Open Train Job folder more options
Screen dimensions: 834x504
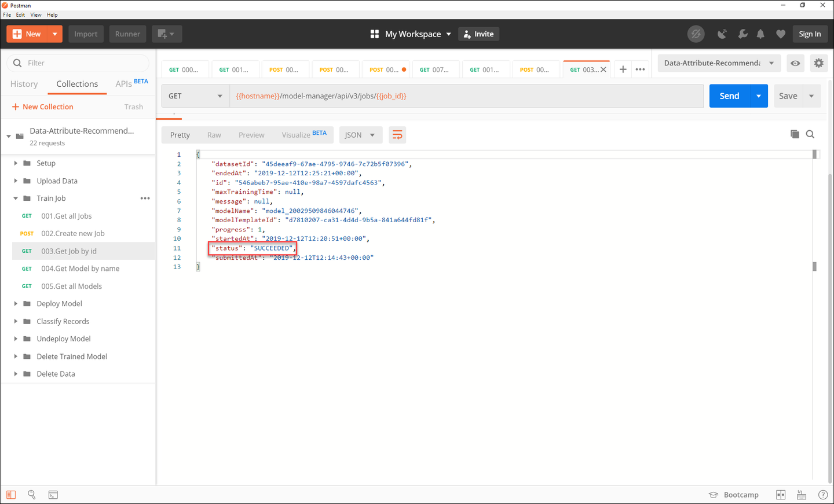[x=145, y=198]
